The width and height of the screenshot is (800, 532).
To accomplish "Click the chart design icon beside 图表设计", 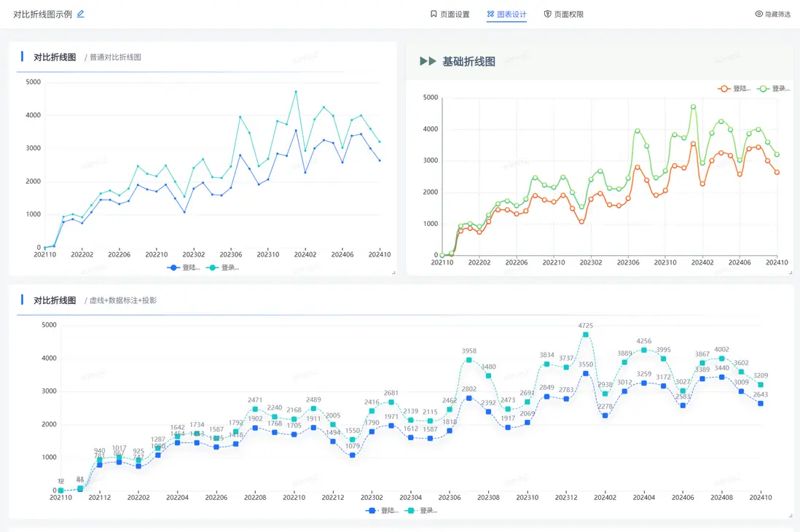I will tap(490, 14).
